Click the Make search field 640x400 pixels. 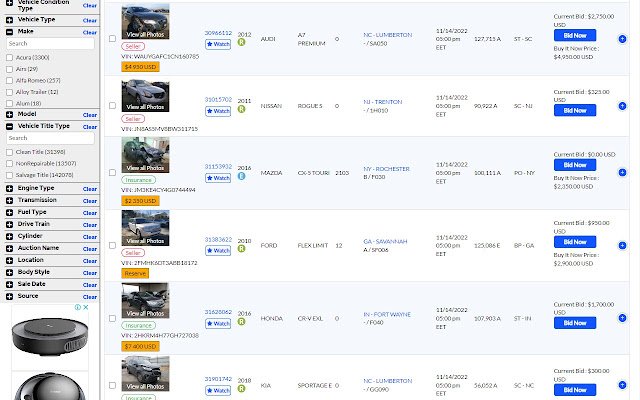(x=50, y=44)
